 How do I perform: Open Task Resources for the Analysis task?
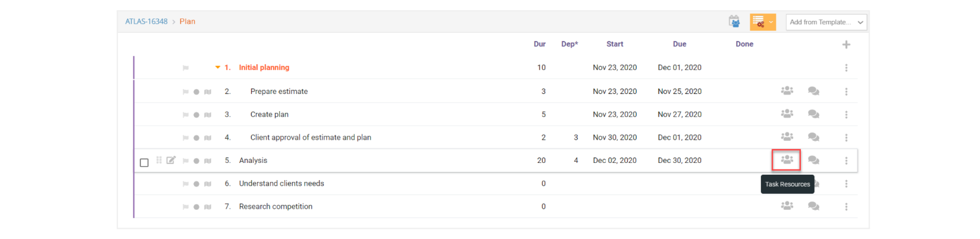pos(787,160)
